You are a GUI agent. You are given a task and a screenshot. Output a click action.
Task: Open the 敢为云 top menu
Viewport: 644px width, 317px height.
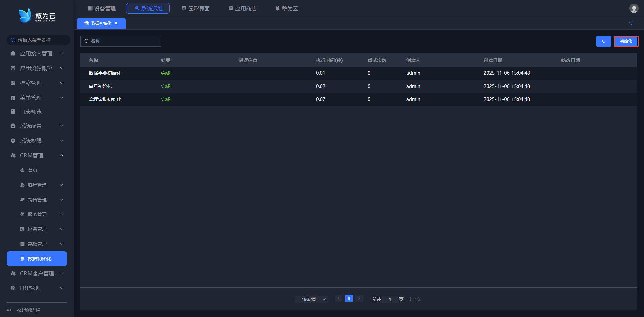pos(287,8)
